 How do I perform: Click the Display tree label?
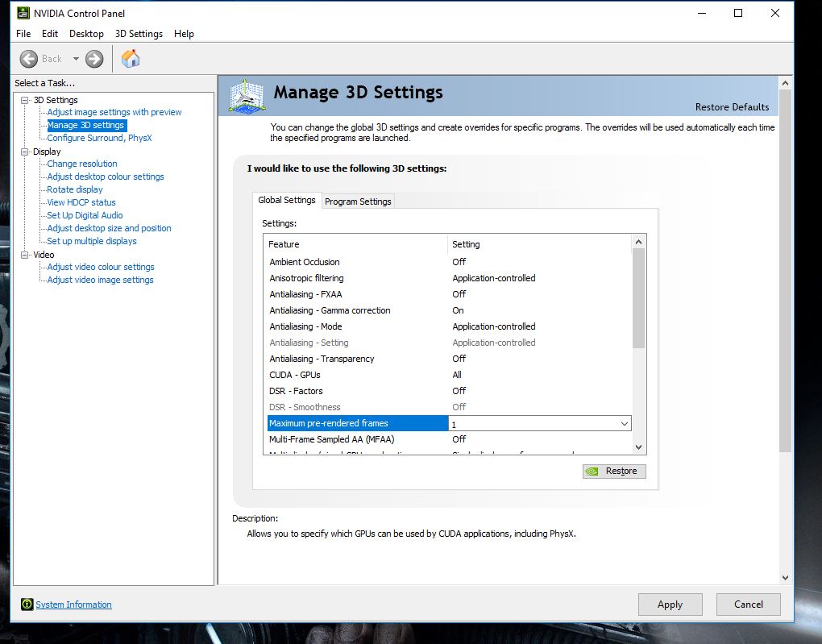click(48, 152)
